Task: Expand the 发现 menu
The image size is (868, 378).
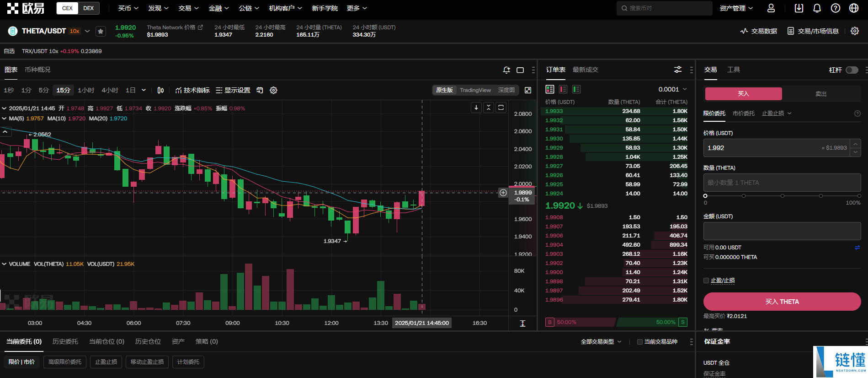Action: point(158,8)
